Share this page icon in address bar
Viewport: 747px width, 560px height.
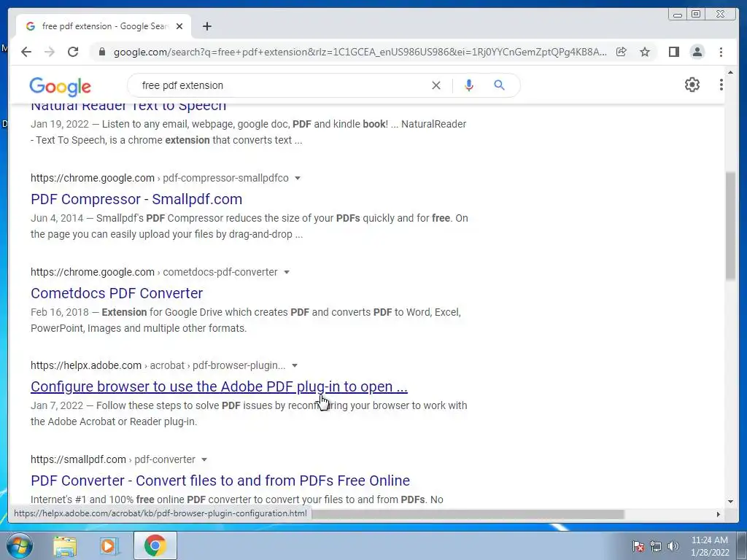622,52
